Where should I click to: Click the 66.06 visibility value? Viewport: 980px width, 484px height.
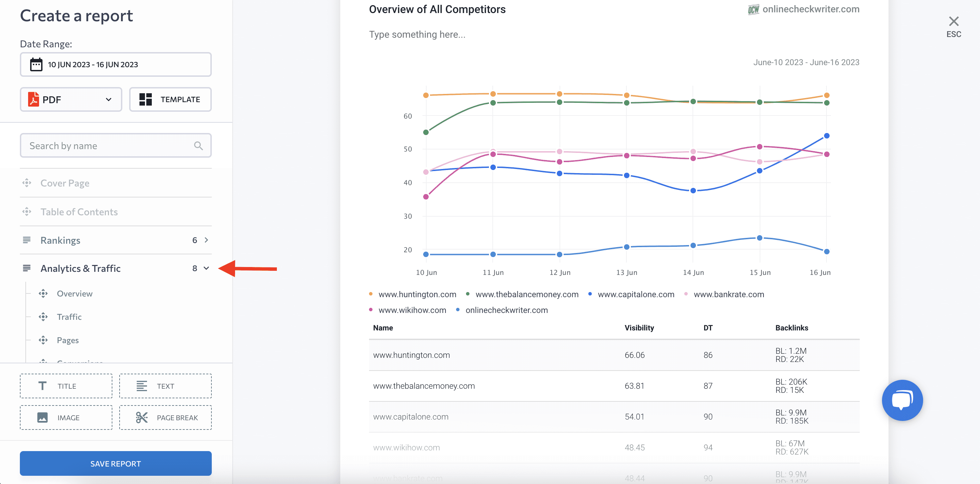[x=635, y=355]
